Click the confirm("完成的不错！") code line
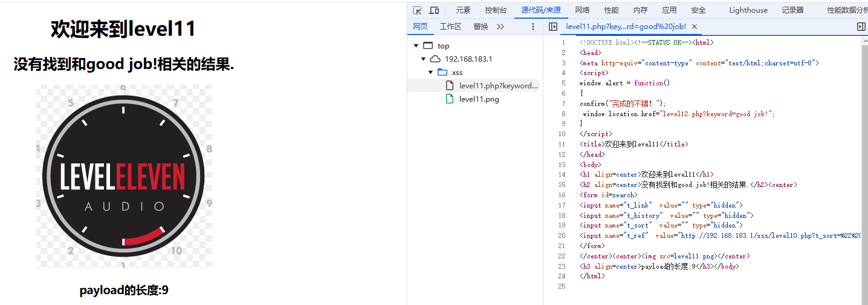 pos(623,103)
